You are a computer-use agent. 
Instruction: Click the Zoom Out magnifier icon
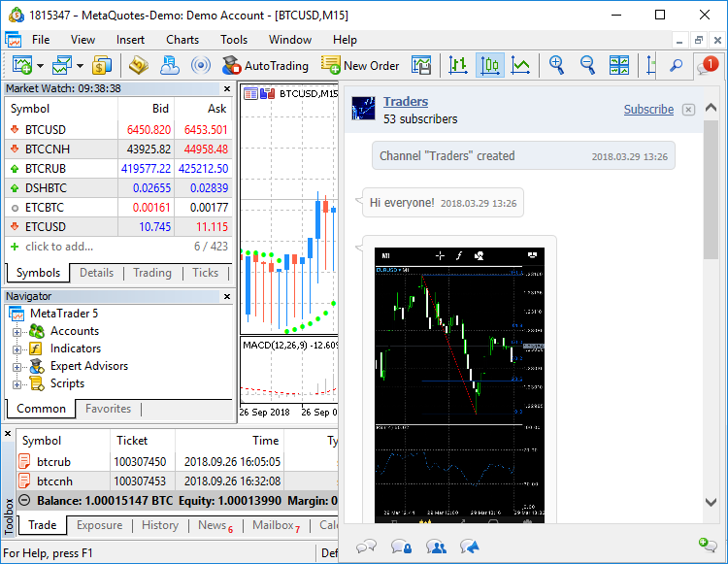pos(587,65)
